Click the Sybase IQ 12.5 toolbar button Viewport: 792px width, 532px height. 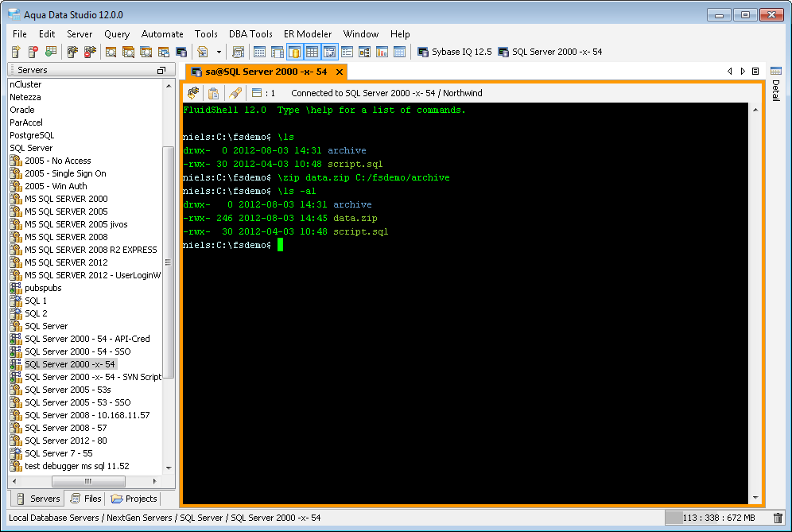[x=455, y=52]
